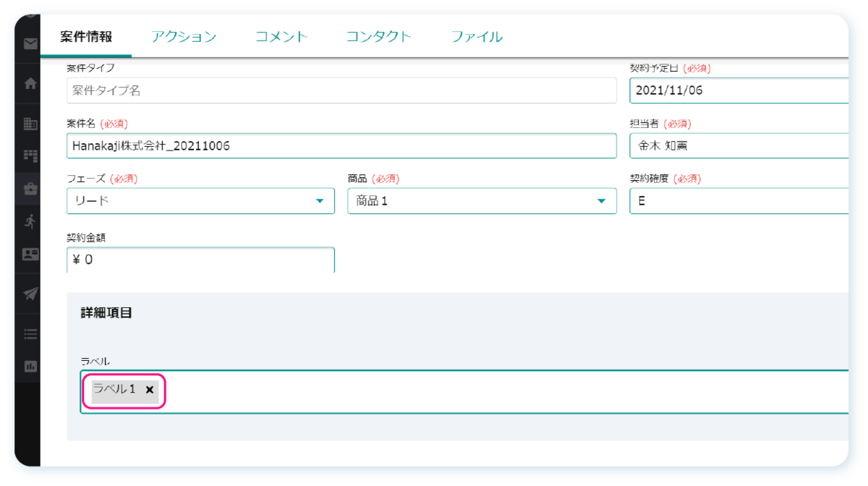Click the mail envelope icon in sidebar

coord(30,44)
